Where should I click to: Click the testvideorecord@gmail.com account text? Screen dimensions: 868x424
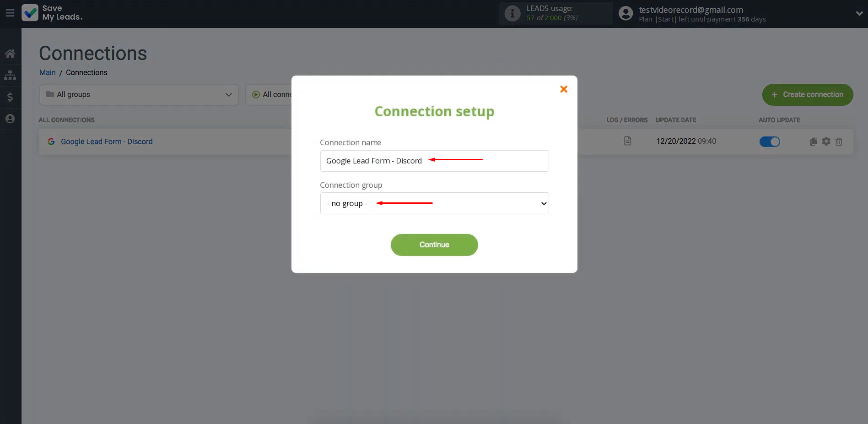click(x=691, y=10)
